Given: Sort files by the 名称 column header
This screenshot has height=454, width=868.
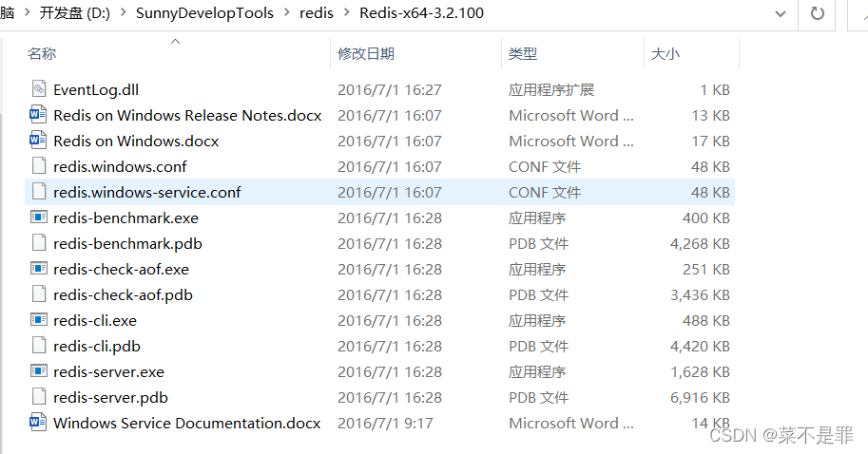Looking at the screenshot, I should pos(42,53).
